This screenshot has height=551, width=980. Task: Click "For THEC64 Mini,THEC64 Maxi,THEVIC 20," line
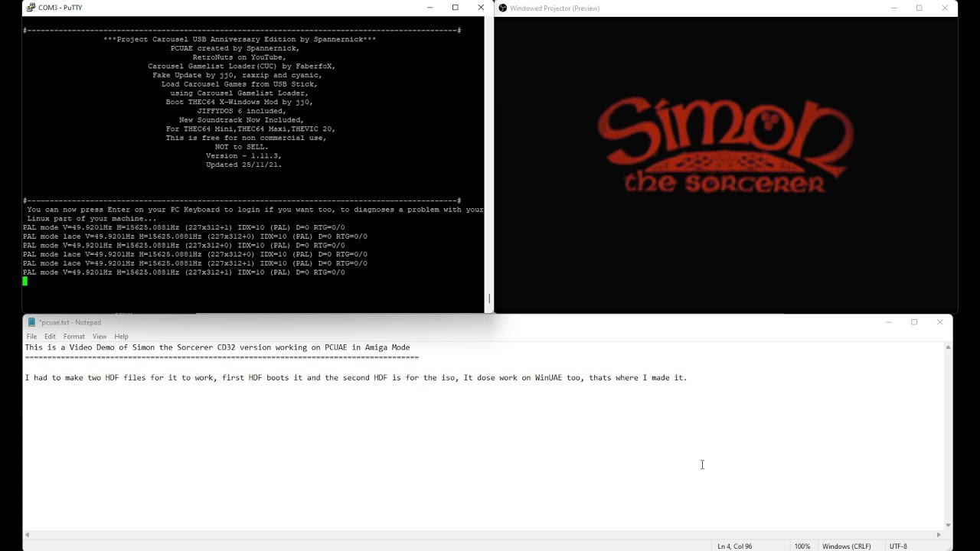(x=251, y=129)
